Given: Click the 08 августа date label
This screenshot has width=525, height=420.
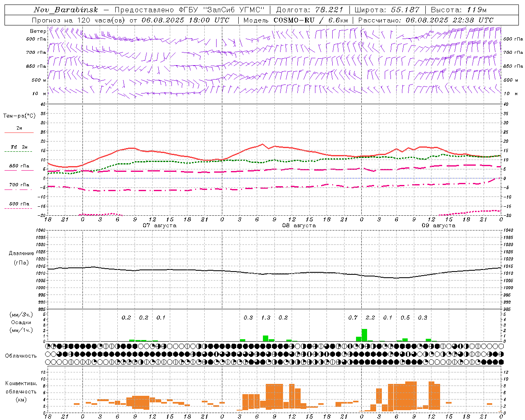Looking at the screenshot, I should click(x=299, y=226).
